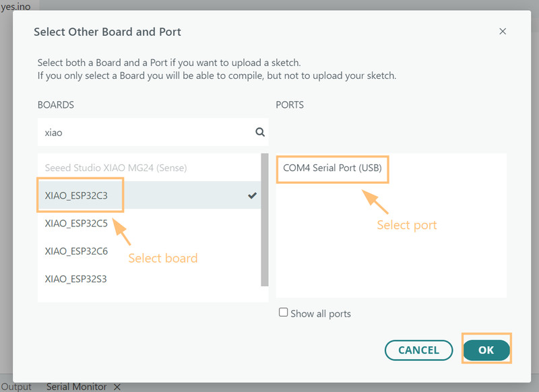This screenshot has width=539, height=392.
Task: Click the PORTS heading label
Action: point(290,105)
